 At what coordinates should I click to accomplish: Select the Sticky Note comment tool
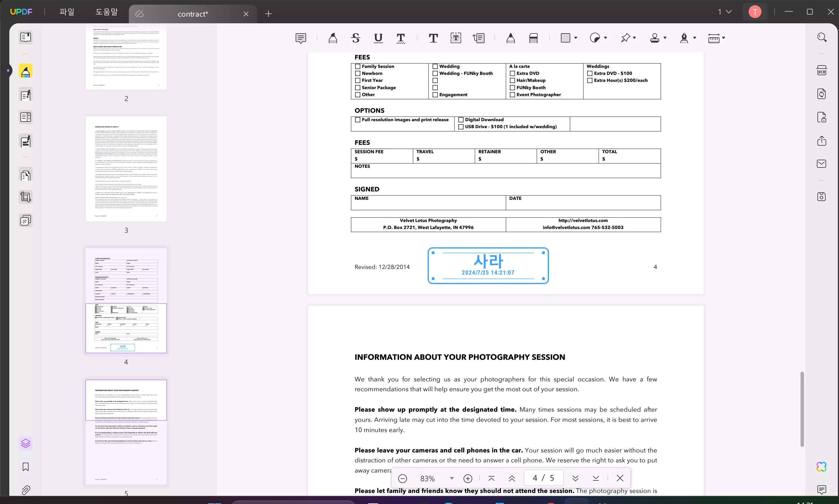(301, 38)
